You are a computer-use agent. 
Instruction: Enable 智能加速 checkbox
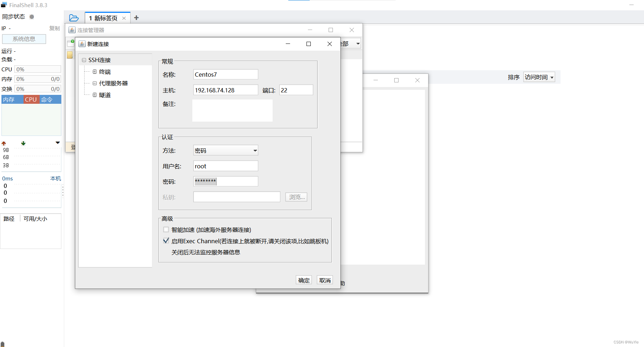tap(166, 230)
